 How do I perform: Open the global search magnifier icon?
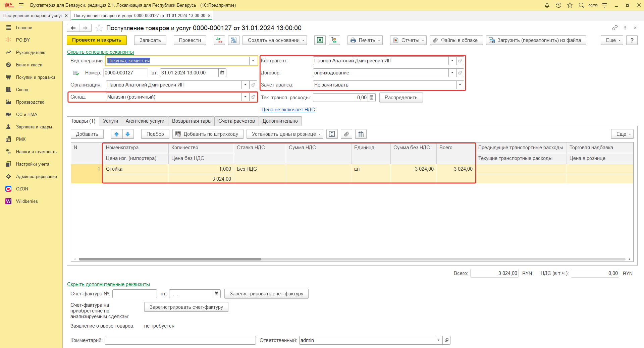pyautogui.click(x=581, y=5)
